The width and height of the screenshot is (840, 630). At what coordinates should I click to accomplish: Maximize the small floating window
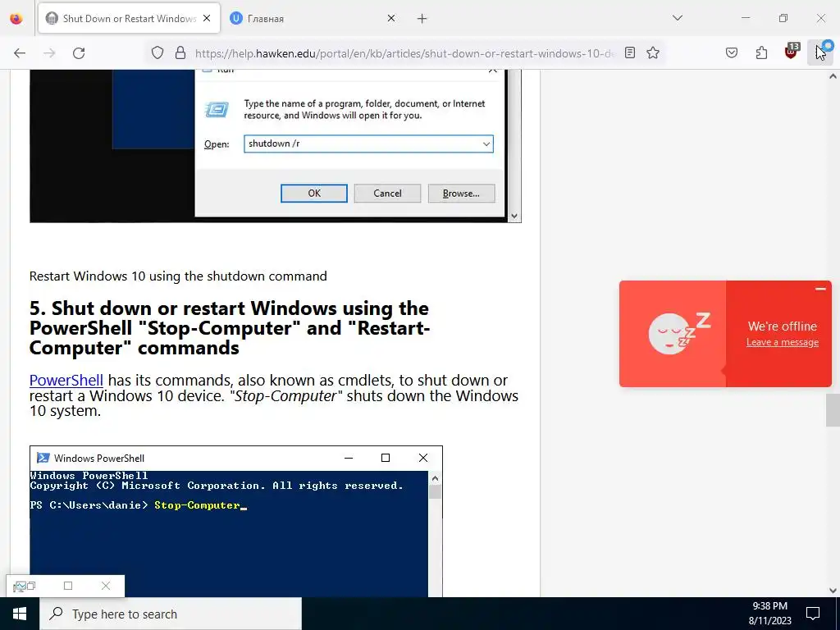(x=68, y=586)
